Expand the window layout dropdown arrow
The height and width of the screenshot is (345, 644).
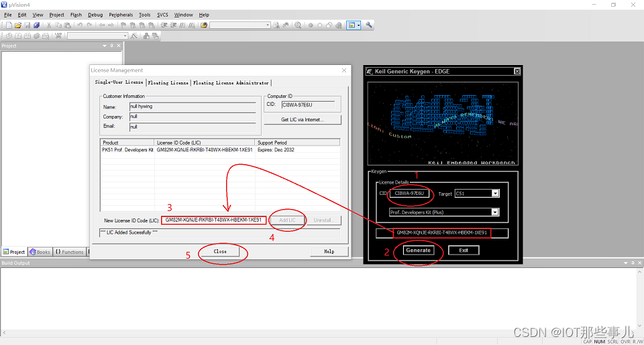click(x=358, y=25)
